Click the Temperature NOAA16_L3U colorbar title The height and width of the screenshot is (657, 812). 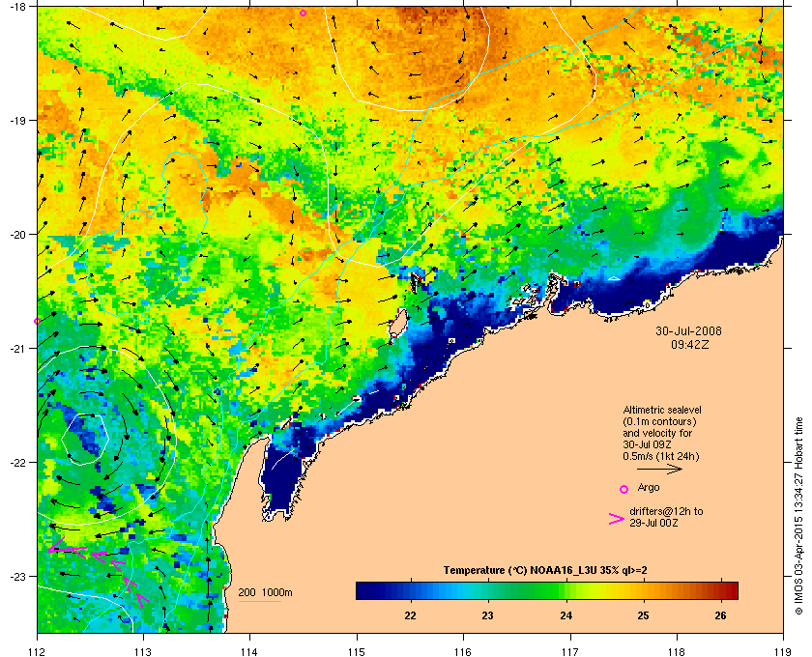point(545,571)
